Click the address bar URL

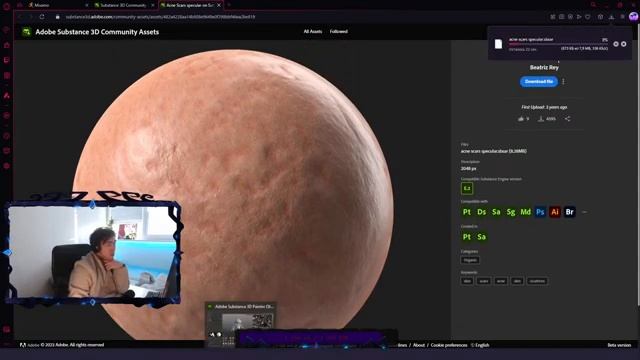[x=160, y=17]
